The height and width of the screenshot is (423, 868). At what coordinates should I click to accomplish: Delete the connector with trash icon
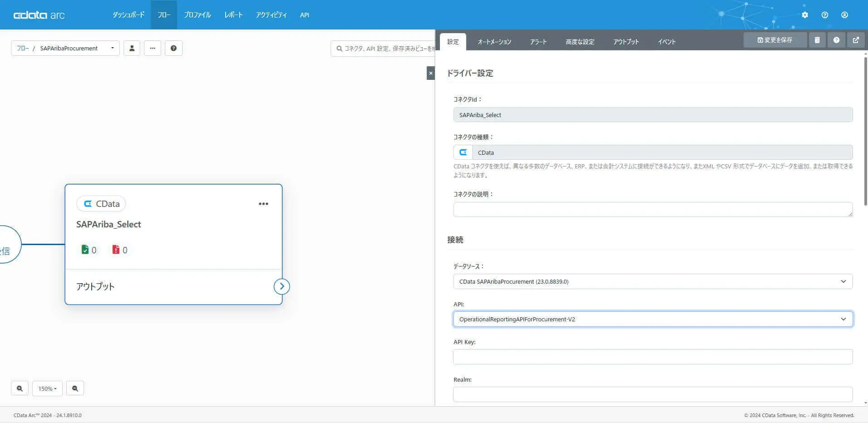tap(817, 40)
